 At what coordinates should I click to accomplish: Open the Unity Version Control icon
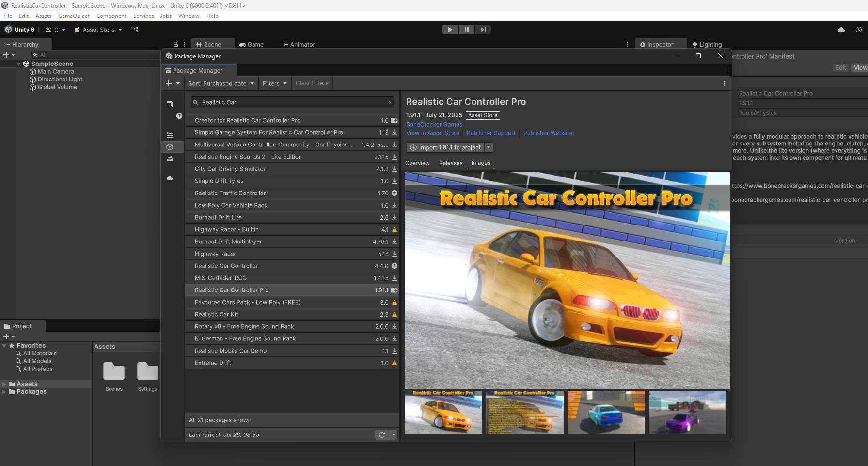135,30
